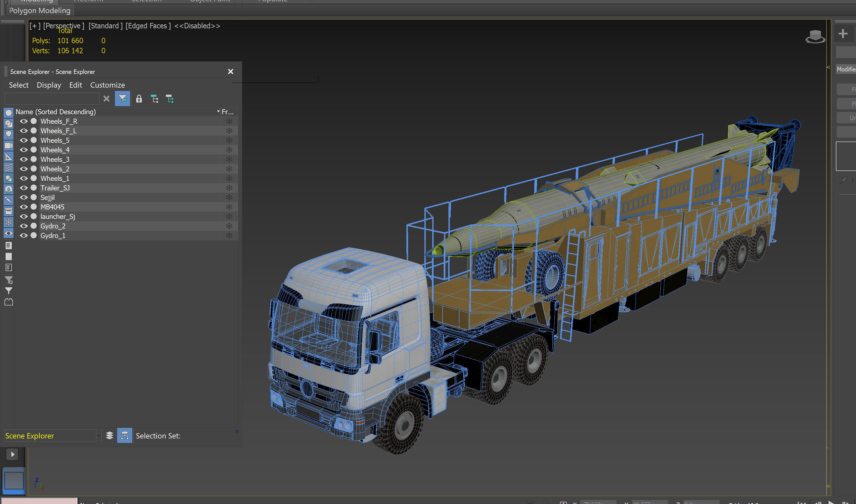
Task: Toggle Display Lights filter in Scene Explorer
Action: [8, 134]
